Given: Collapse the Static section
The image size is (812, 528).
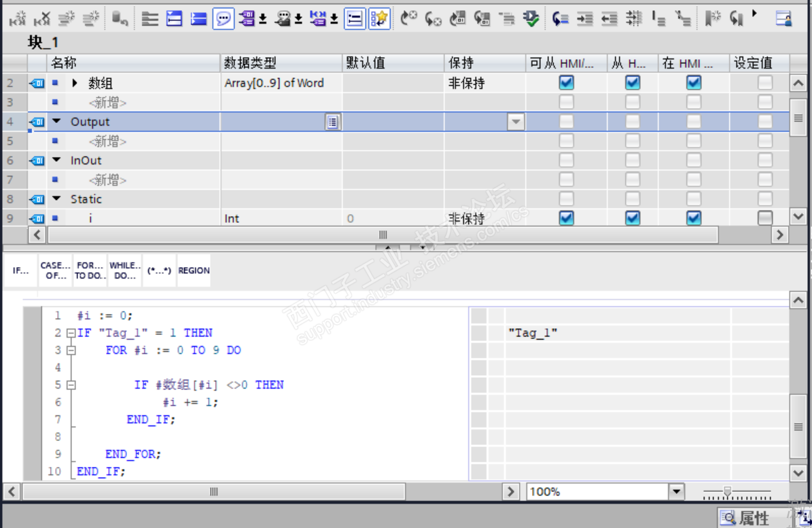Looking at the screenshot, I should [57, 199].
